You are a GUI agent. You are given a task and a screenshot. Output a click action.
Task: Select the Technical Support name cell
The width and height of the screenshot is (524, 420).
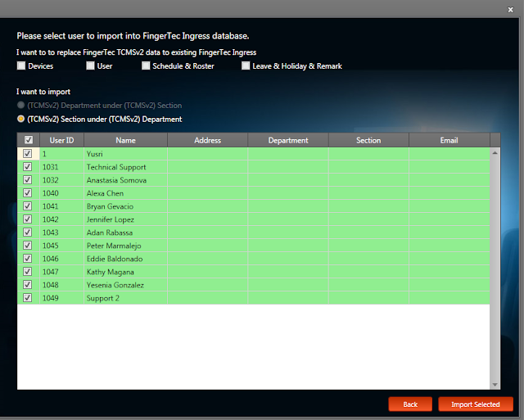(125, 167)
